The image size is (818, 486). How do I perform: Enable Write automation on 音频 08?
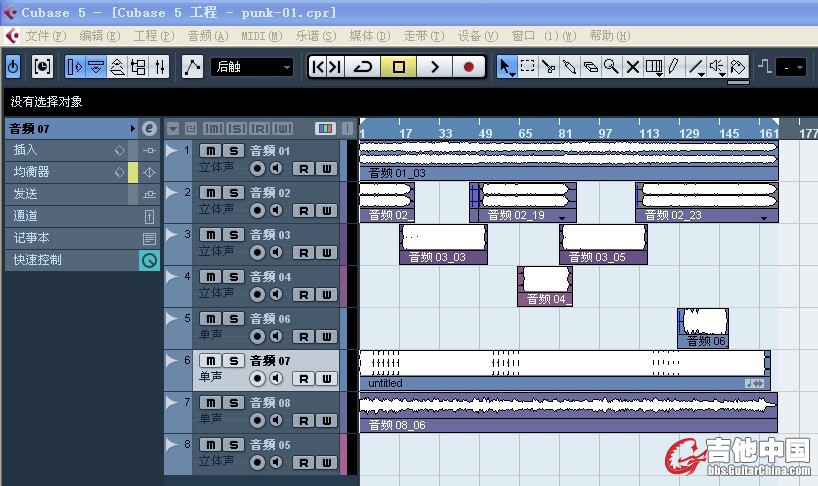tap(327, 421)
